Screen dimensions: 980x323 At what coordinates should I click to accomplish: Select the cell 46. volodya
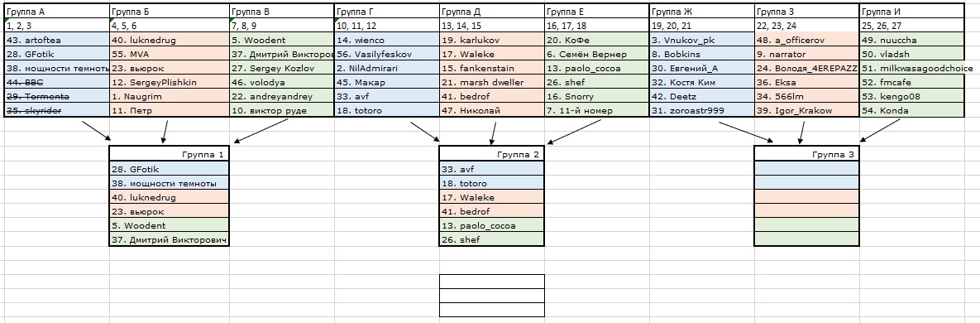(282, 82)
